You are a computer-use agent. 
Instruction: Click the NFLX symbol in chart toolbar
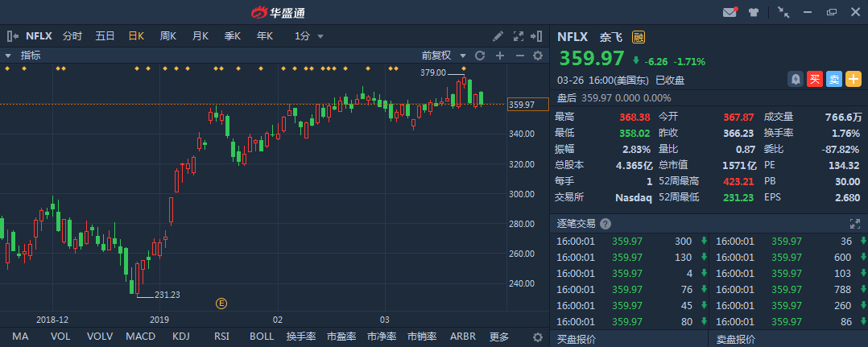point(39,36)
